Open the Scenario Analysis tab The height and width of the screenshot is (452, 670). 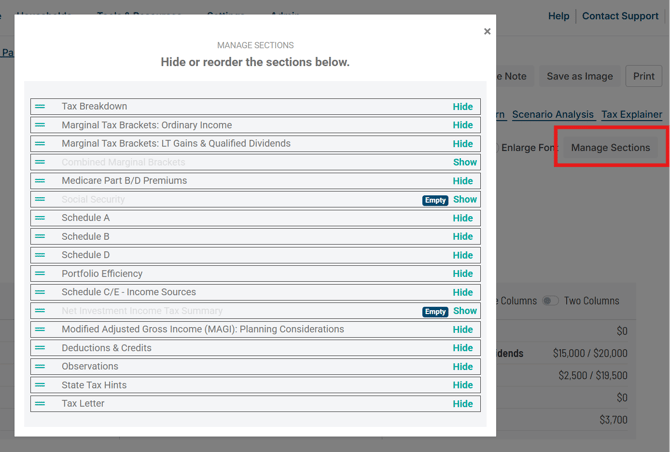(x=553, y=115)
